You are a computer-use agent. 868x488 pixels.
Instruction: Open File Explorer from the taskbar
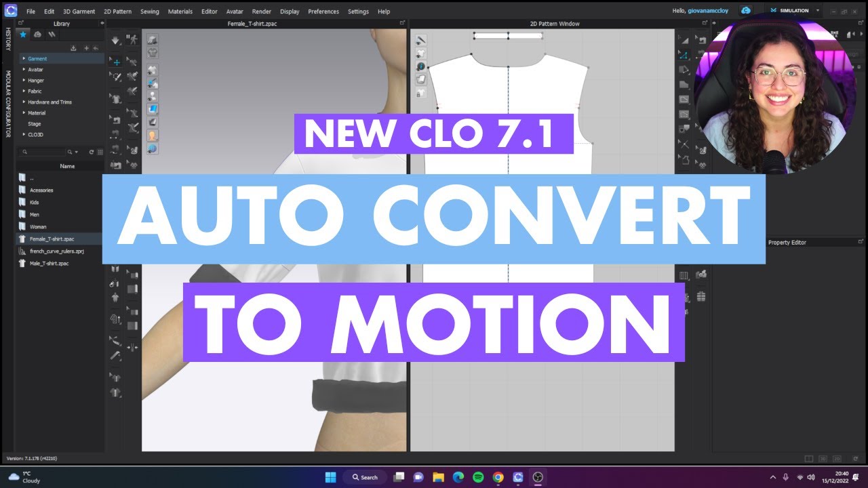[438, 477]
